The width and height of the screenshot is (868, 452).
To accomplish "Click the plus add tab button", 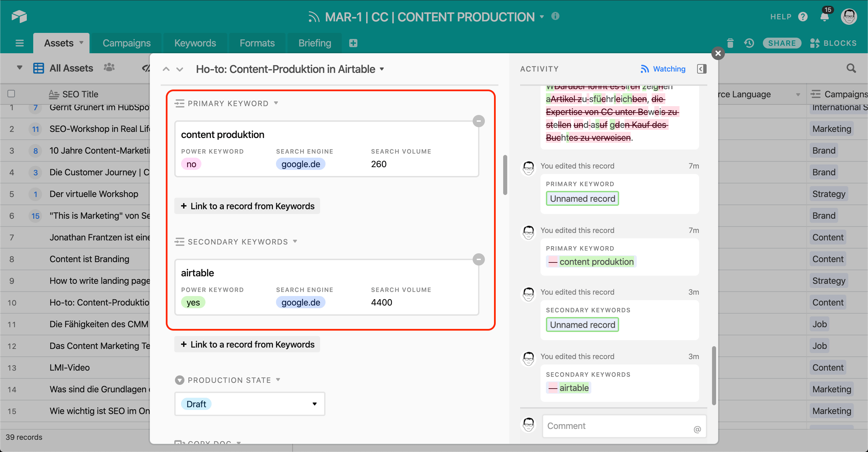I will [353, 43].
